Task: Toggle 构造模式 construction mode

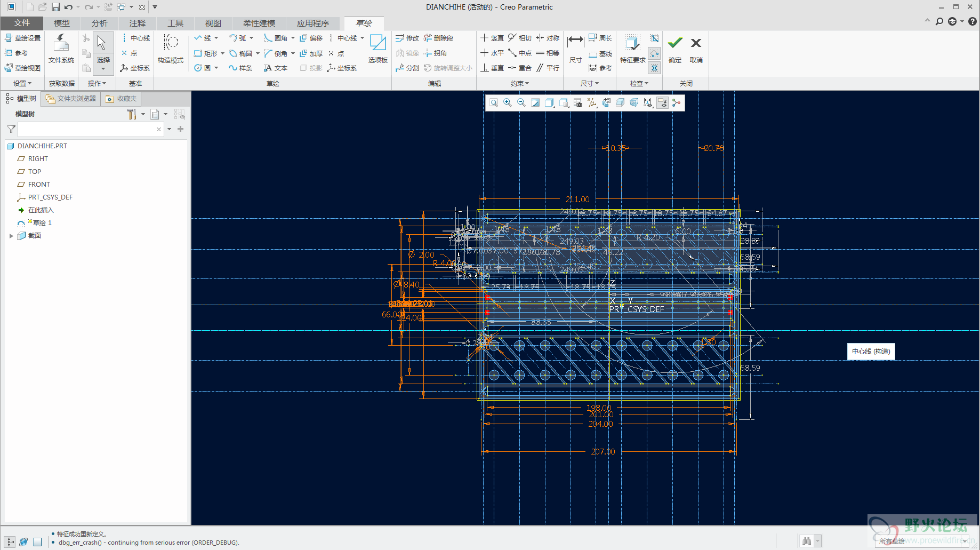Action: click(x=171, y=50)
